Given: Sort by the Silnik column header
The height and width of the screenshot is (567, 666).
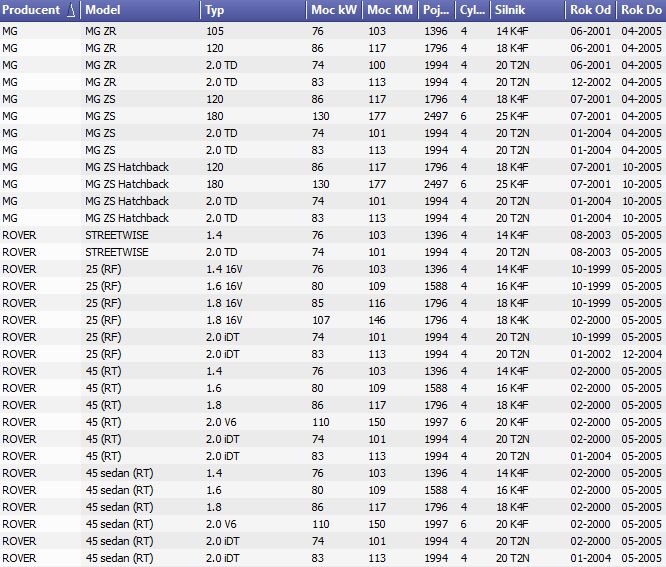Looking at the screenshot, I should 528,10.
